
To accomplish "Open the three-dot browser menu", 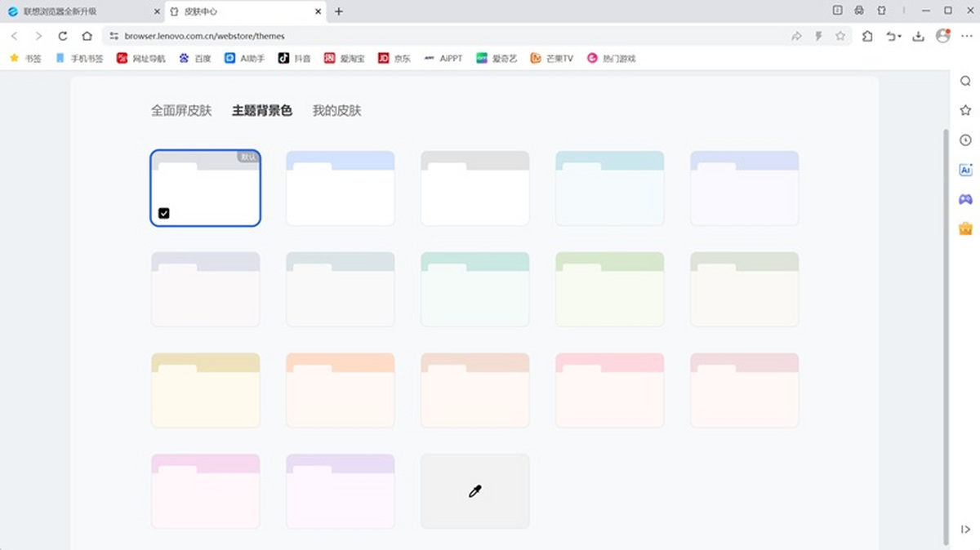I will pos(967,36).
